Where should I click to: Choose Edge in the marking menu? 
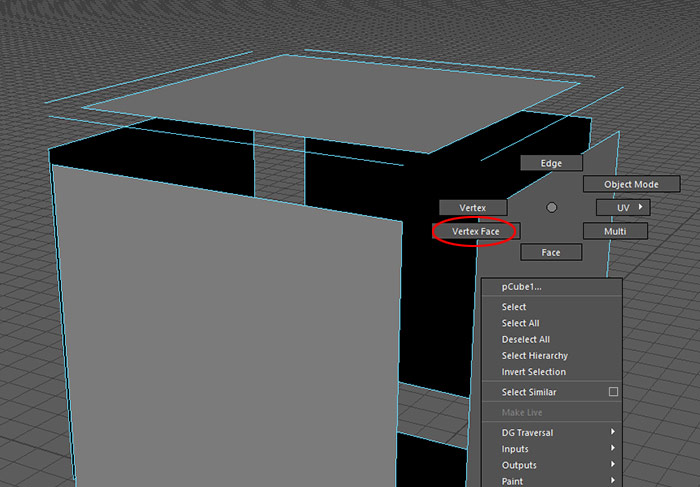pos(551,163)
